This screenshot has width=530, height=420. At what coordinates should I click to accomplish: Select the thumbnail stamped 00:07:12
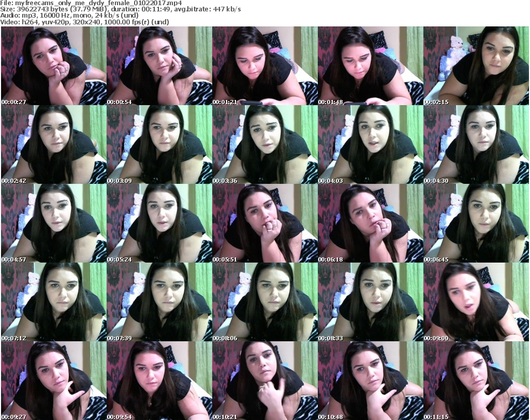click(54, 302)
